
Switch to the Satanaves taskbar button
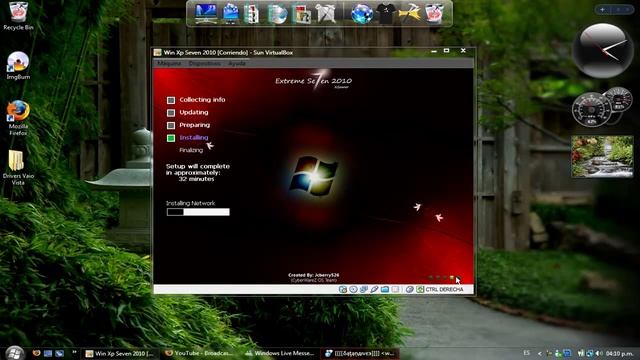click(359, 353)
